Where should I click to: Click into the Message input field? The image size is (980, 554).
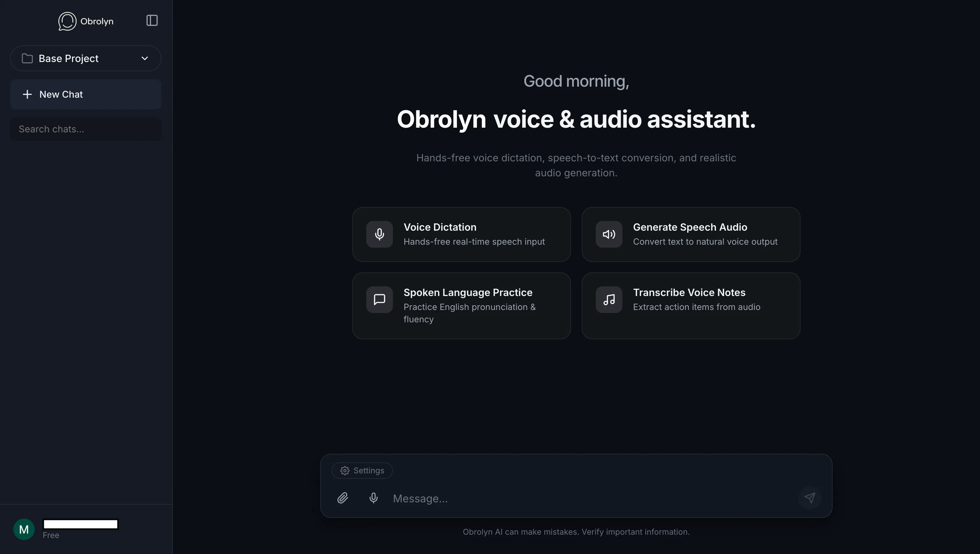click(x=592, y=498)
